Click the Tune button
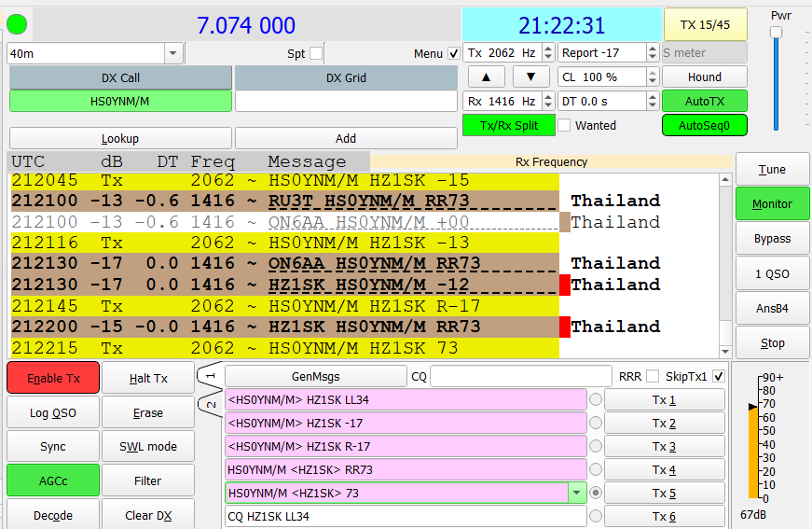 772,170
